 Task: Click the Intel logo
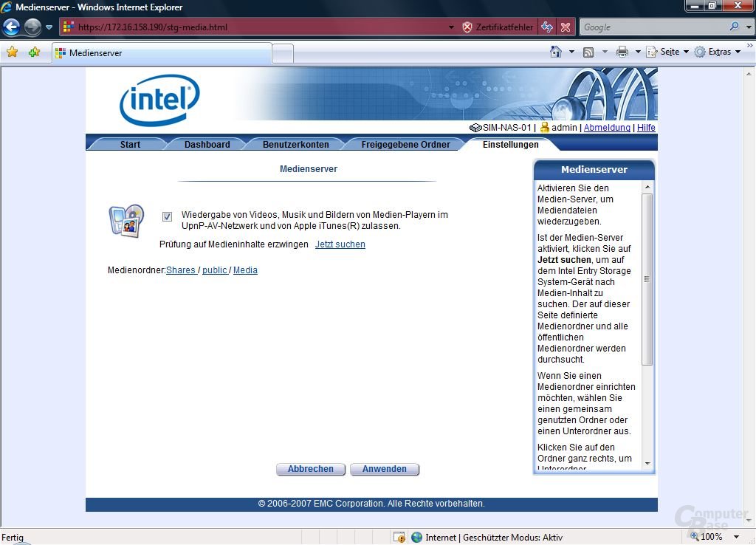(x=159, y=100)
